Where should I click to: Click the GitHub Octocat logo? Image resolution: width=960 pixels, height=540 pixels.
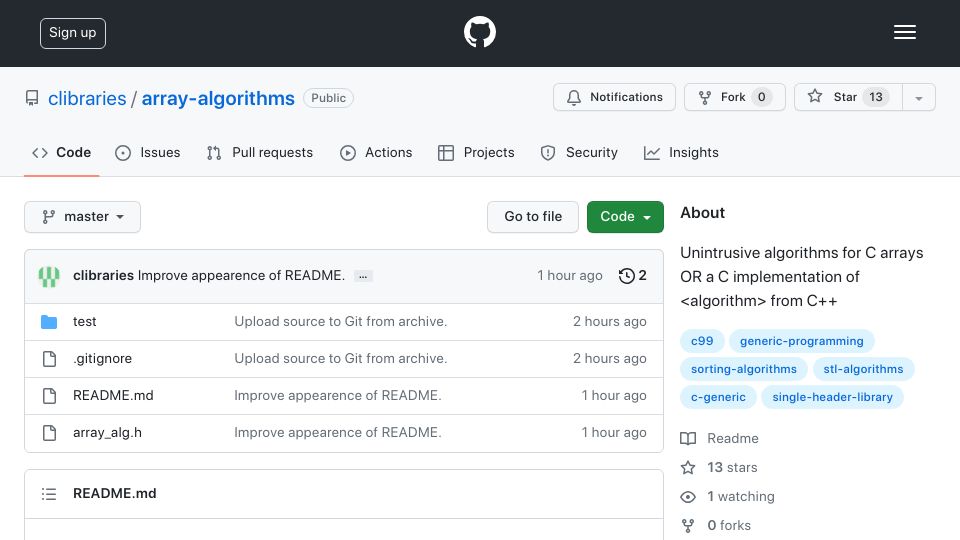pos(479,32)
